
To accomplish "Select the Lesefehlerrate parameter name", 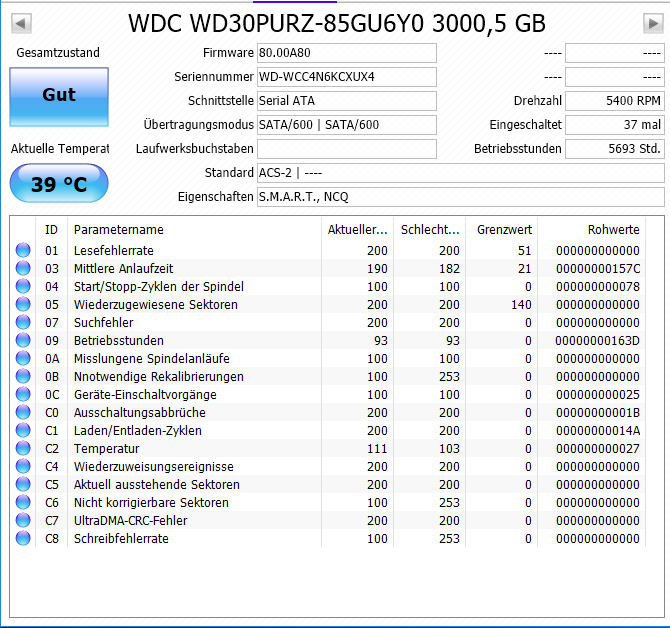I will tap(114, 250).
